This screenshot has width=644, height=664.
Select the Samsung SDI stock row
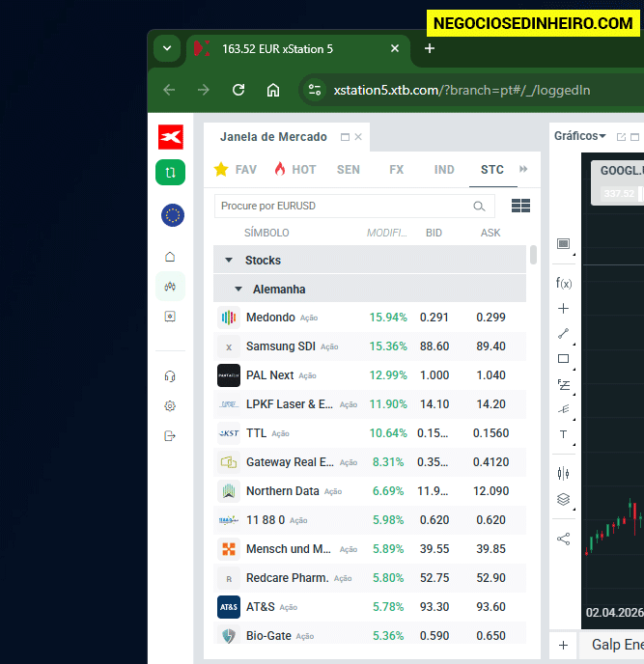click(370, 346)
